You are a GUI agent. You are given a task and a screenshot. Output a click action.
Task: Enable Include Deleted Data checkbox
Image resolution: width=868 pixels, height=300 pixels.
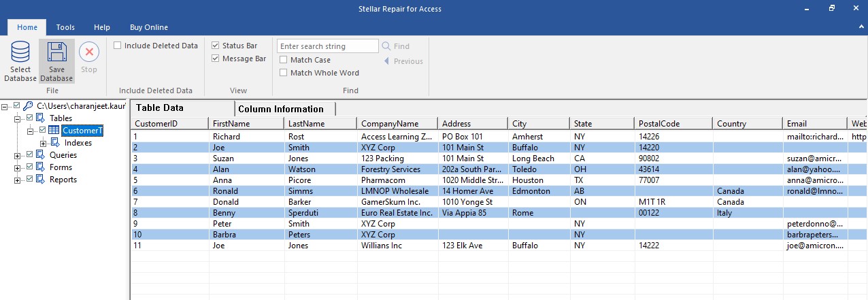[x=118, y=46]
